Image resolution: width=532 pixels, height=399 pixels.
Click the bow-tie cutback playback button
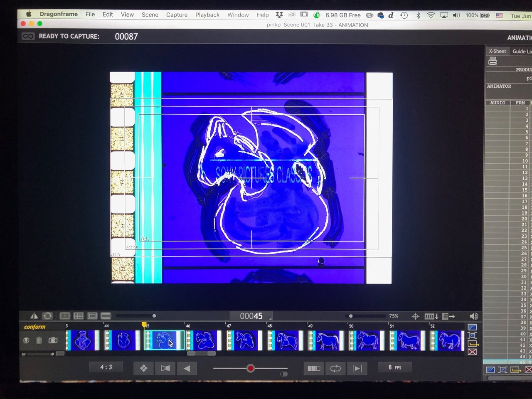(165, 368)
